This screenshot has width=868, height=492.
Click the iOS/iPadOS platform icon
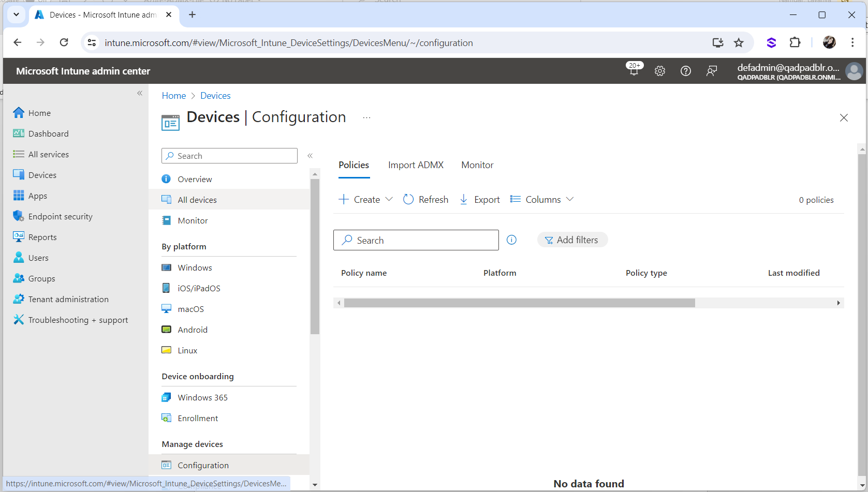pyautogui.click(x=166, y=288)
